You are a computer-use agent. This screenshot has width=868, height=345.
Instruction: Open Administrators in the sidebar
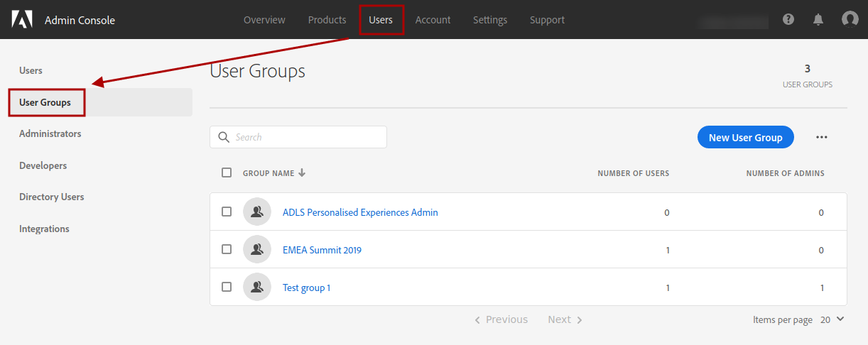pos(50,133)
